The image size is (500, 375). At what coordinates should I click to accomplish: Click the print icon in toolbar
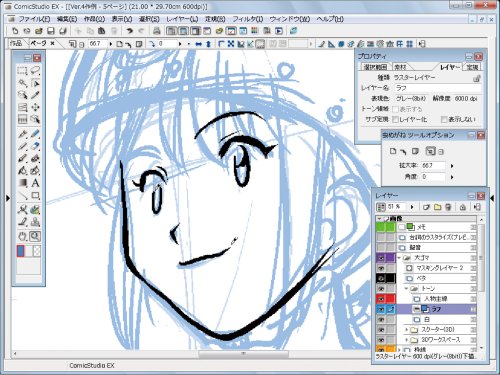tap(156, 31)
